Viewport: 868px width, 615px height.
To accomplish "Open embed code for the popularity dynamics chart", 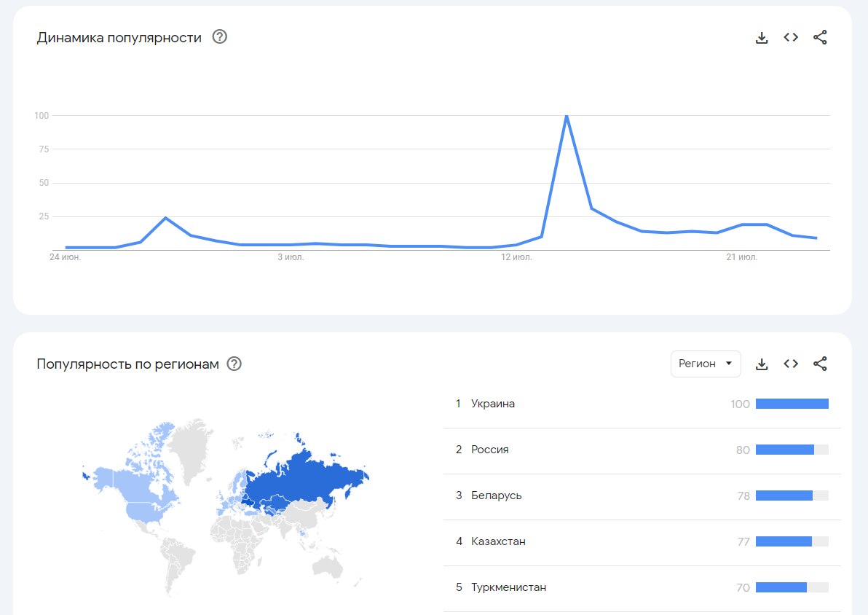I will [x=791, y=38].
